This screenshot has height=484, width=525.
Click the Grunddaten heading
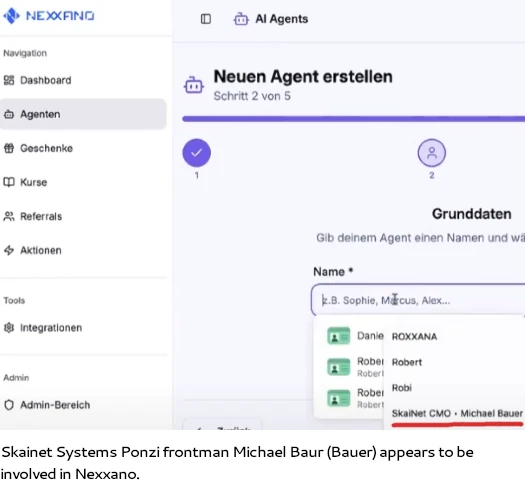(471, 214)
